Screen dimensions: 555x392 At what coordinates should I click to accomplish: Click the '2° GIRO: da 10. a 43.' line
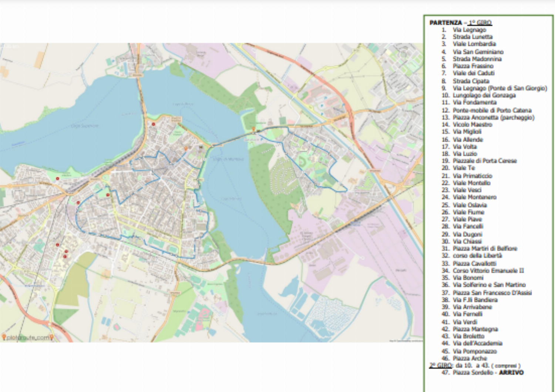(475, 365)
